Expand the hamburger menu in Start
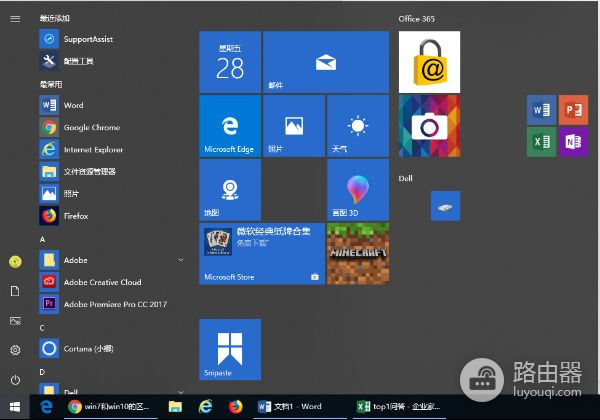Viewport: 600px width, 420px height. point(15,18)
